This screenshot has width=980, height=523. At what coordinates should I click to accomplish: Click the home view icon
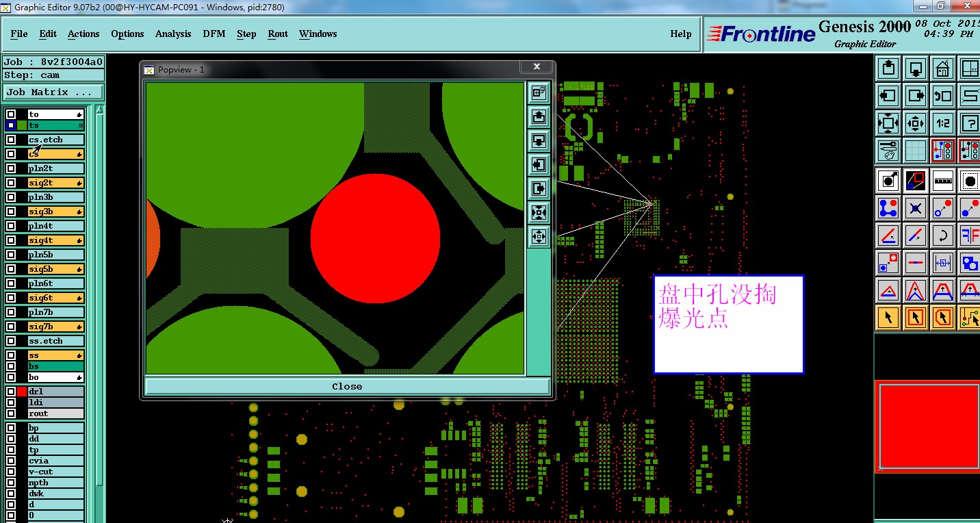(x=943, y=68)
